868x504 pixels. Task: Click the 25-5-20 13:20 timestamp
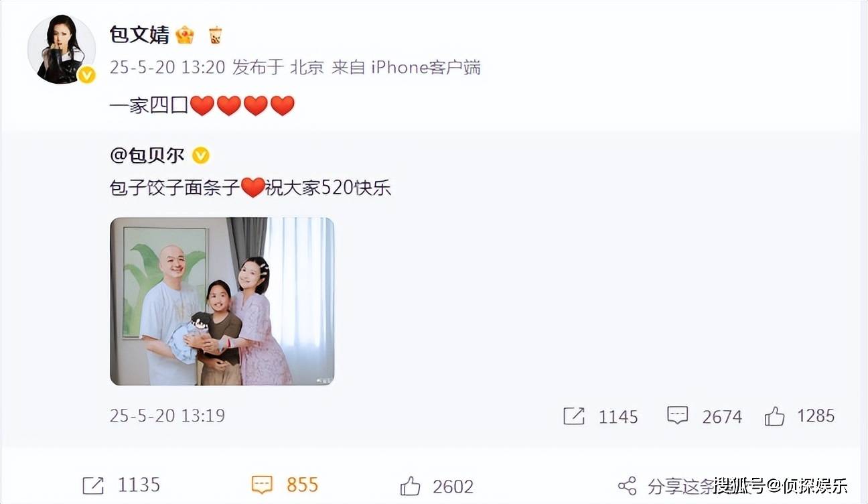[x=167, y=67]
